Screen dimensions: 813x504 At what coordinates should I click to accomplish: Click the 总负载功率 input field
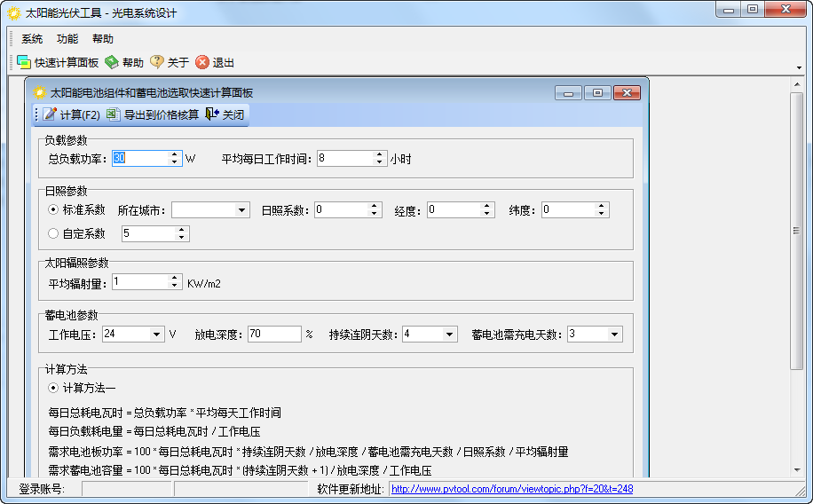(140, 158)
